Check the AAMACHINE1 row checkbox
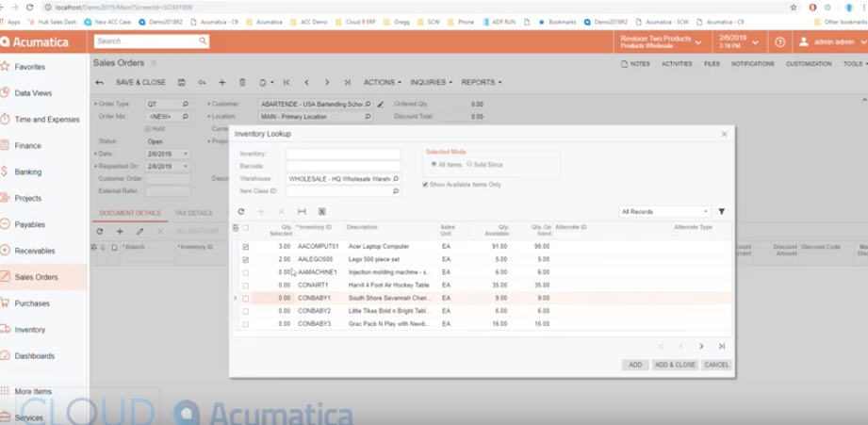Image resolution: width=868 pixels, height=425 pixels. click(246, 273)
